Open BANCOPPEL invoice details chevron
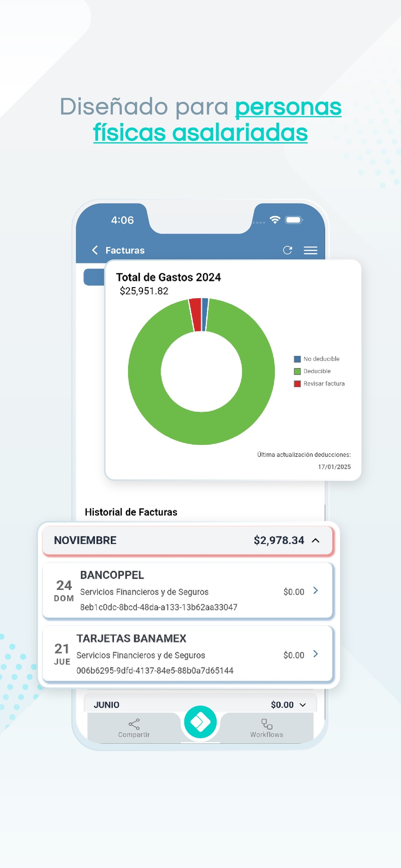The height and width of the screenshot is (868, 401). 315,590
